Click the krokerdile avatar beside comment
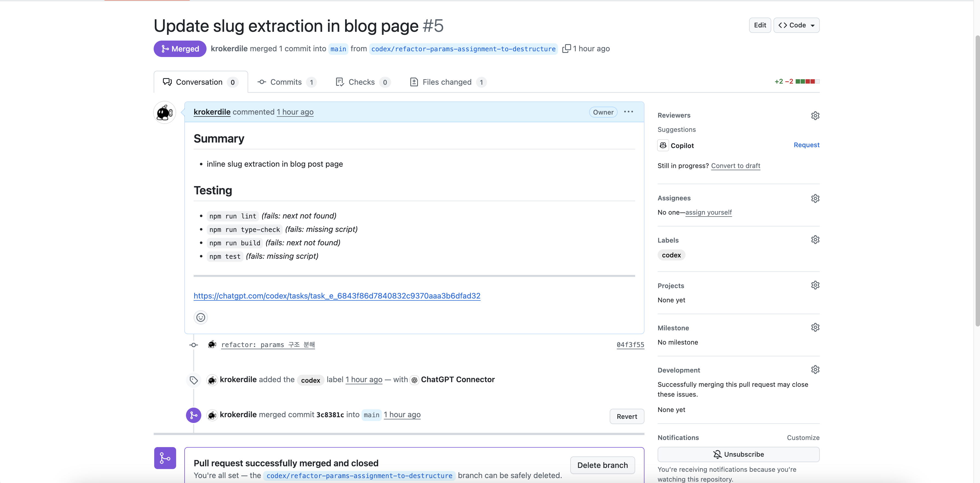The height and width of the screenshot is (483, 980). click(164, 113)
